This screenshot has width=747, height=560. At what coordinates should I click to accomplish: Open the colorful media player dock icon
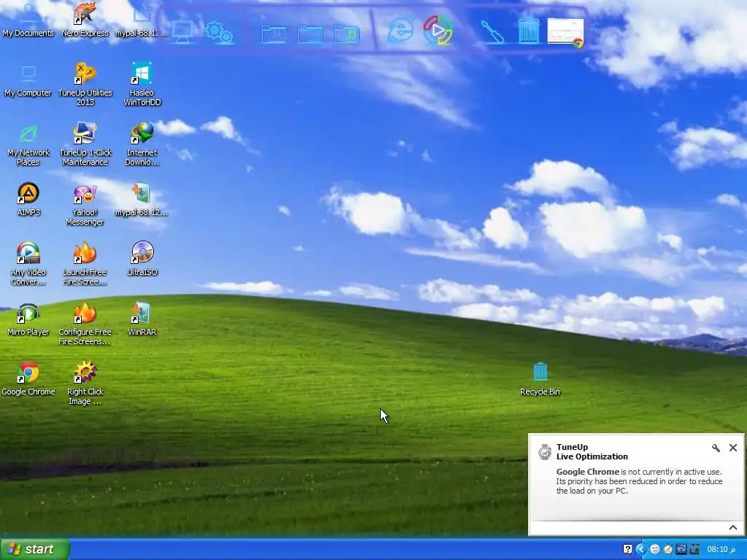(438, 30)
